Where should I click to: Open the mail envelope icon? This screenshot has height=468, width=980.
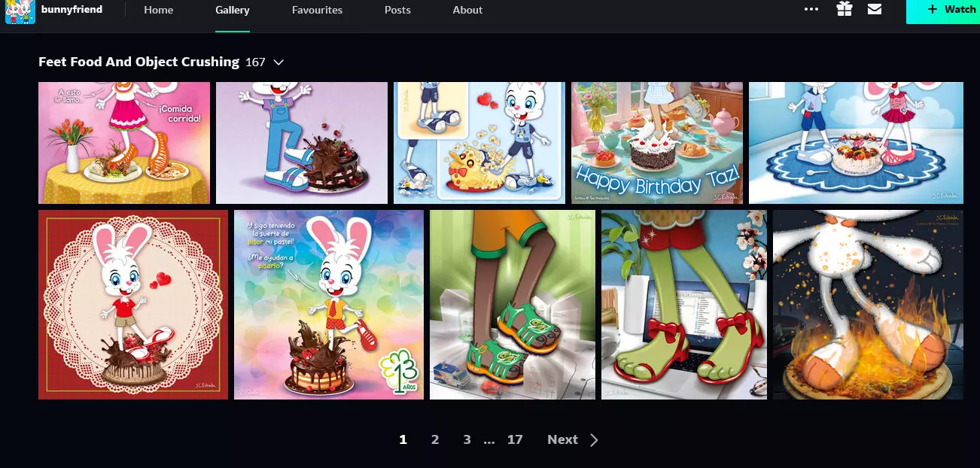[875, 9]
